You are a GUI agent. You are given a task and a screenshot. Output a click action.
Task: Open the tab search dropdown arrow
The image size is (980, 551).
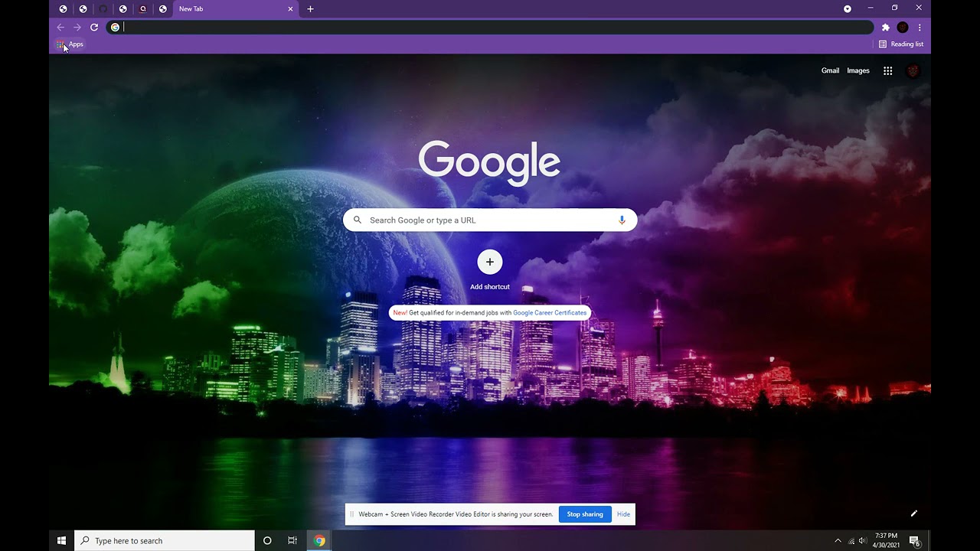coord(848,9)
